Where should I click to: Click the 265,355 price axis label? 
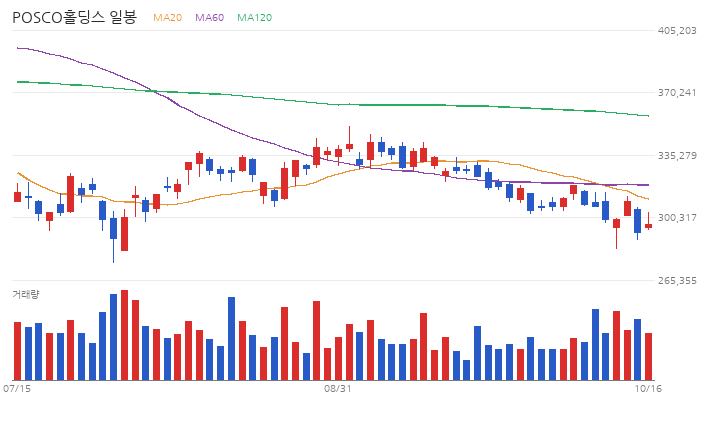pyautogui.click(x=677, y=280)
